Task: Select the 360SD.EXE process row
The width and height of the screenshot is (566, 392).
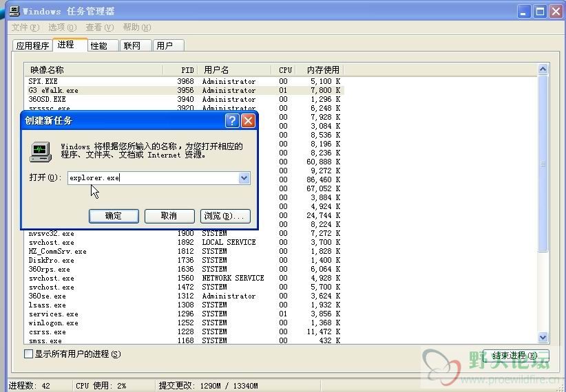Action: (x=185, y=99)
